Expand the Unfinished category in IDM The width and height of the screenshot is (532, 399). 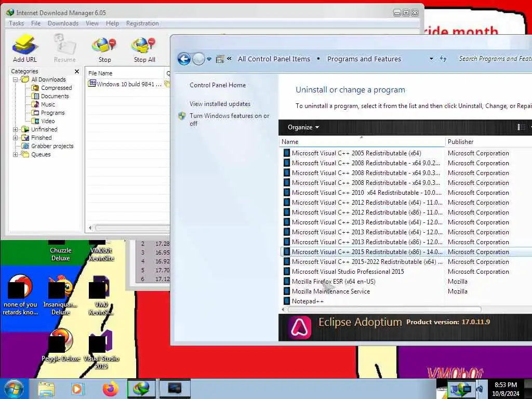(x=15, y=129)
